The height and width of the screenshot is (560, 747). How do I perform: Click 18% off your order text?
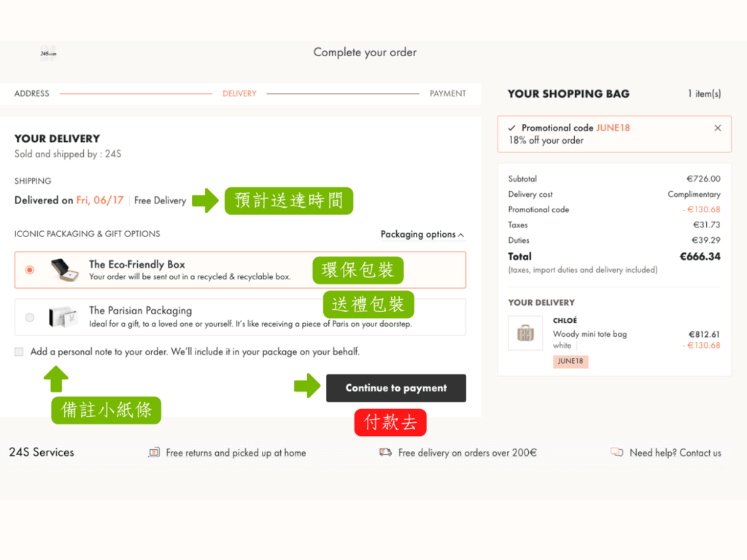coord(546,141)
